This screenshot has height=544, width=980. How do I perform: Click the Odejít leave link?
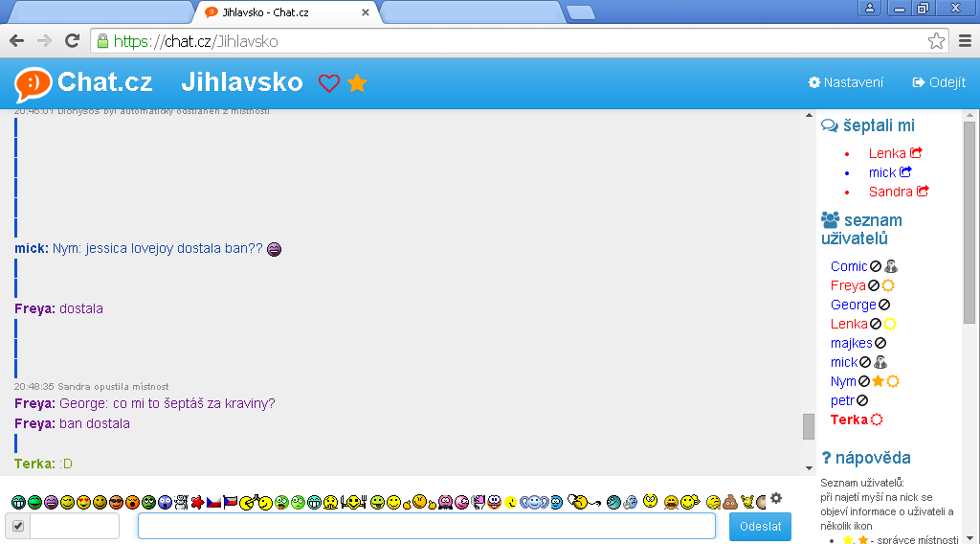pos(939,82)
